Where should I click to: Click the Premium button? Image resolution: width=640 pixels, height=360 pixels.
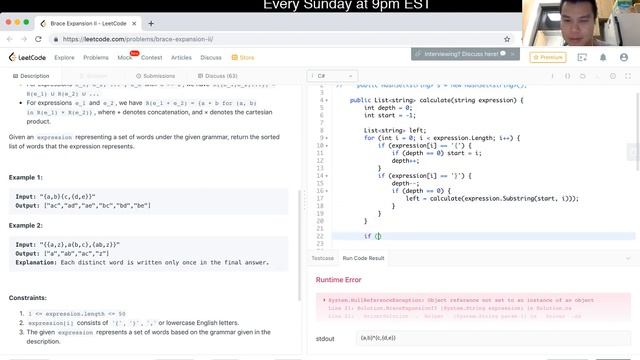(548, 58)
